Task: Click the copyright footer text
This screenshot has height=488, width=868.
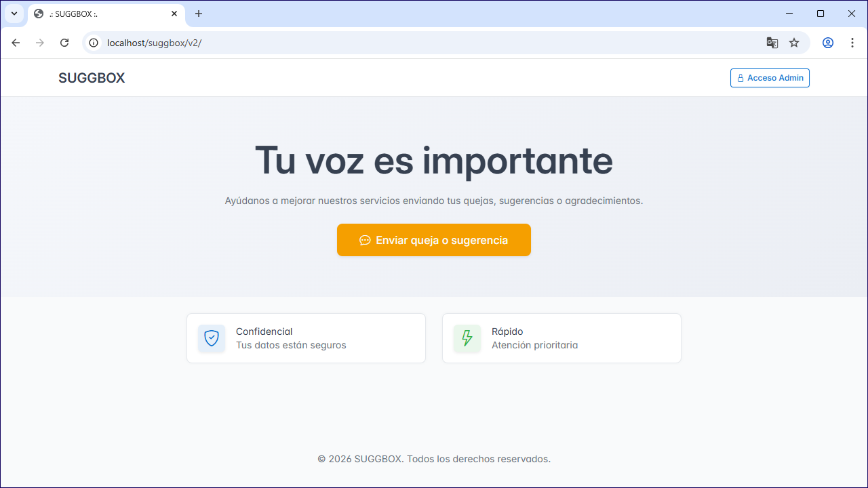Action: tap(434, 459)
